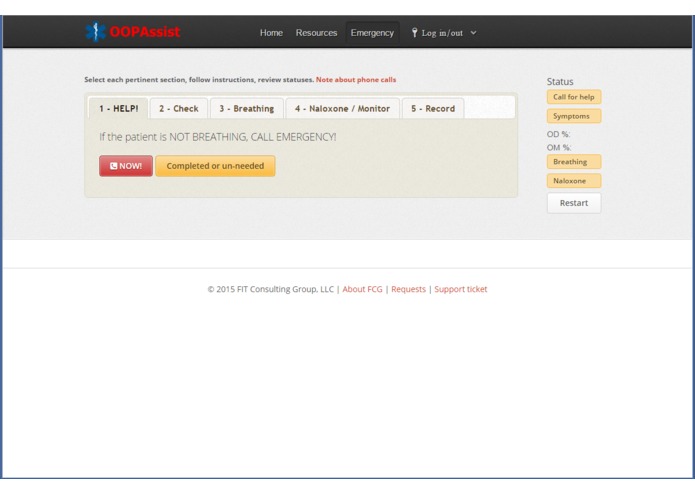Switch to the 1 - HELP! tab
The image size is (695, 494).
pos(118,109)
